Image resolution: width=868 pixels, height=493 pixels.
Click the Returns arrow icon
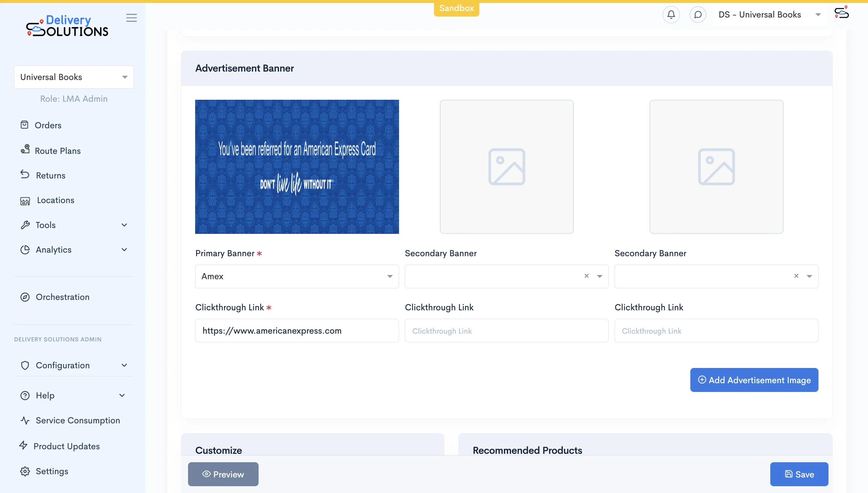tap(25, 174)
